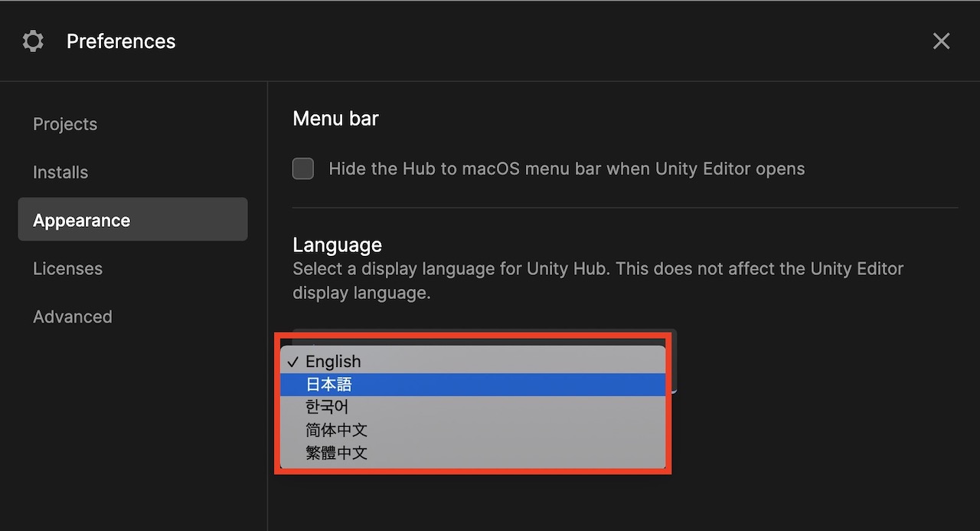The height and width of the screenshot is (531, 980).
Task: Click the Preferences gear icon
Action: [x=32, y=41]
